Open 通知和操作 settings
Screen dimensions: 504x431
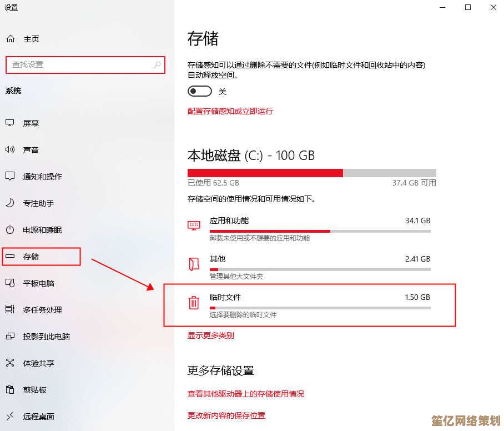tap(42, 176)
